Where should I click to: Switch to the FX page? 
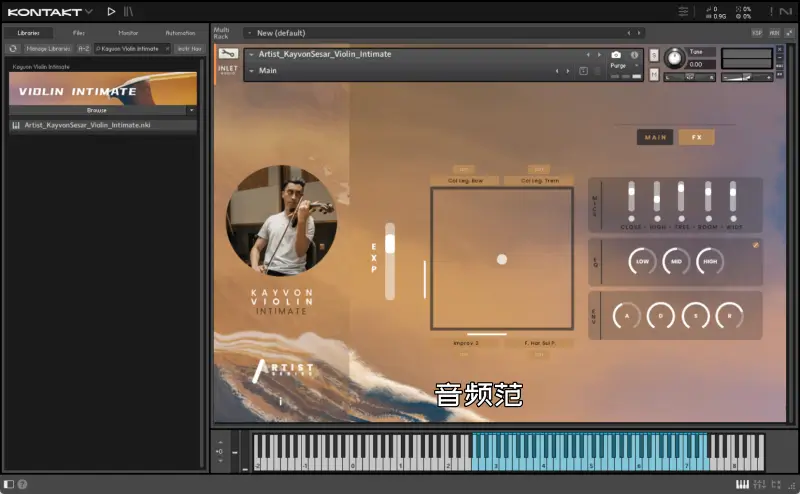coord(696,137)
